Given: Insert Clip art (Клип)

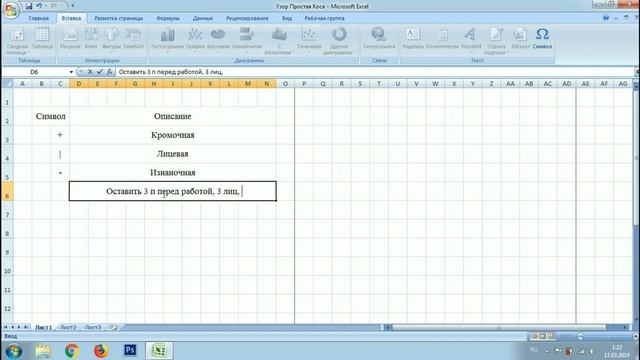Looking at the screenshot, I should click(91, 39).
